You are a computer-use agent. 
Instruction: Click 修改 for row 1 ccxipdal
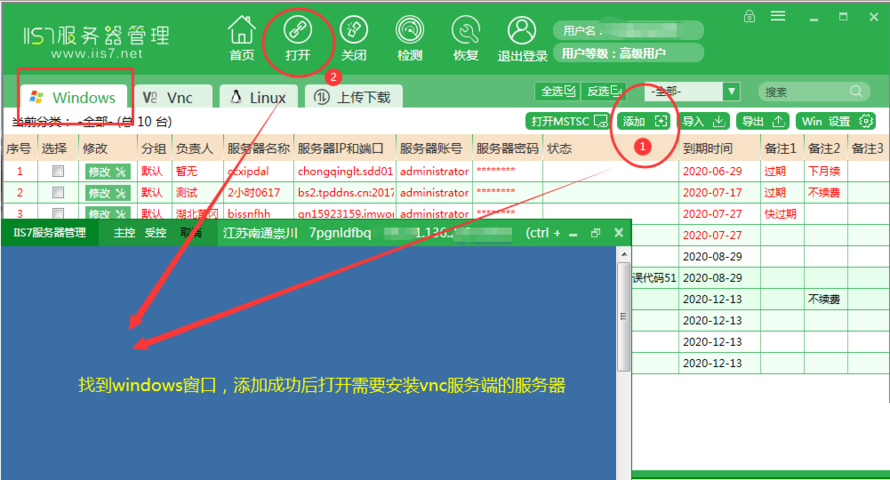click(107, 171)
